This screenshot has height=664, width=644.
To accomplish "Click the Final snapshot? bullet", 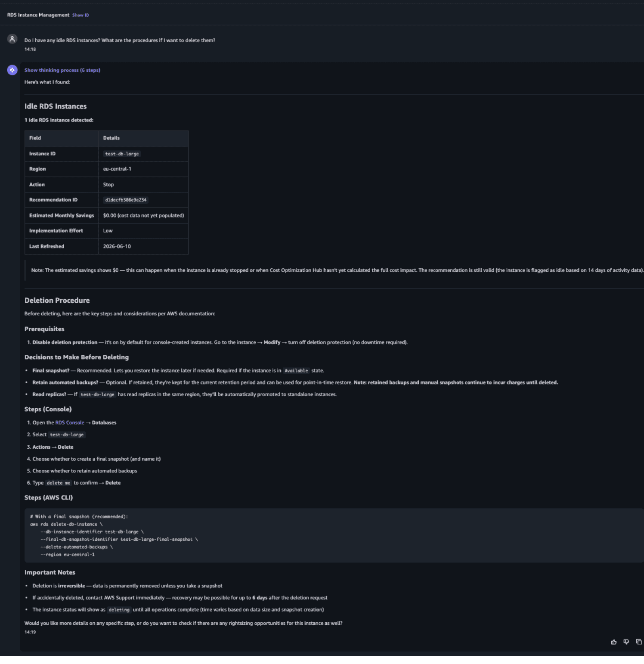I will (178, 371).
